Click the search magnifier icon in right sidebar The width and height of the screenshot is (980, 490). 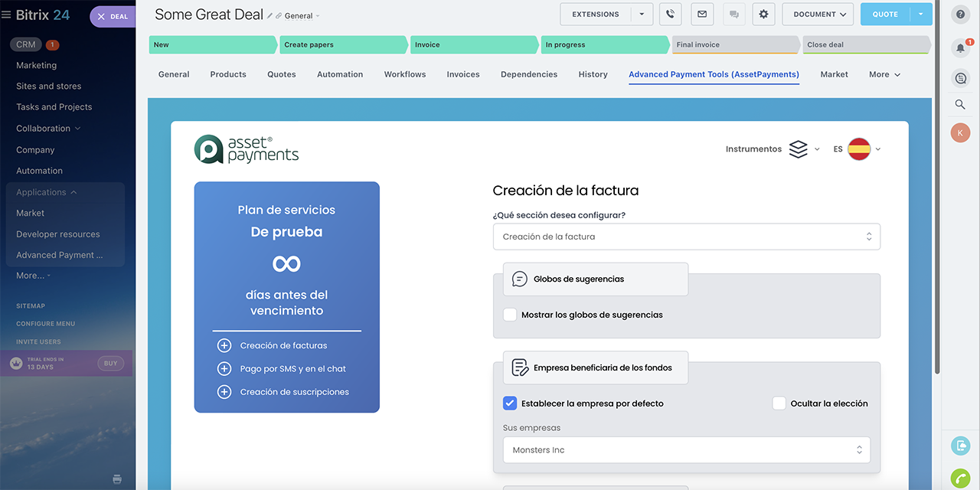point(960,104)
